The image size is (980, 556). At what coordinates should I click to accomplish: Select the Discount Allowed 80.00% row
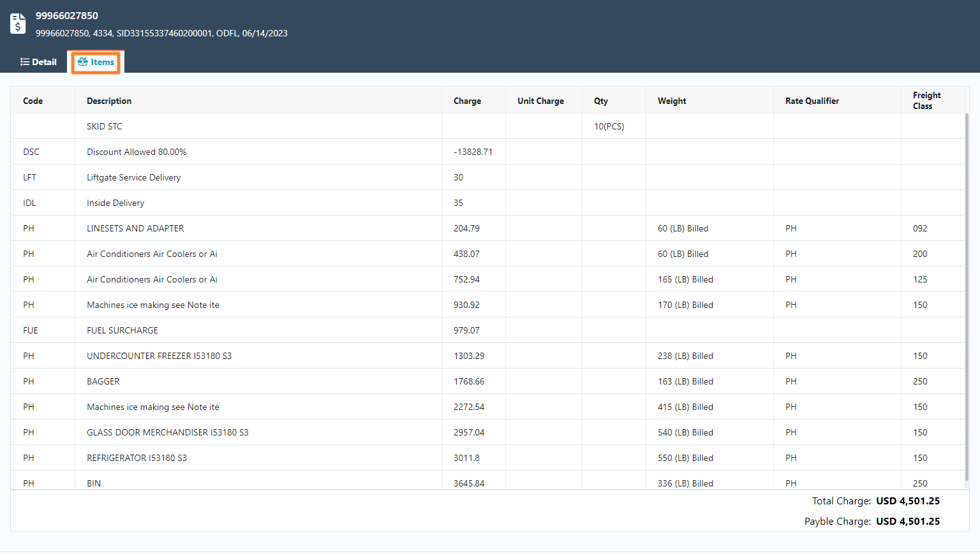point(137,152)
